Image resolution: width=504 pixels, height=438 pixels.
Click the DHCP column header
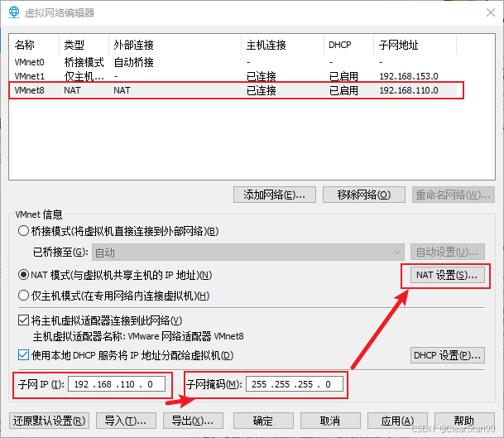(348, 45)
